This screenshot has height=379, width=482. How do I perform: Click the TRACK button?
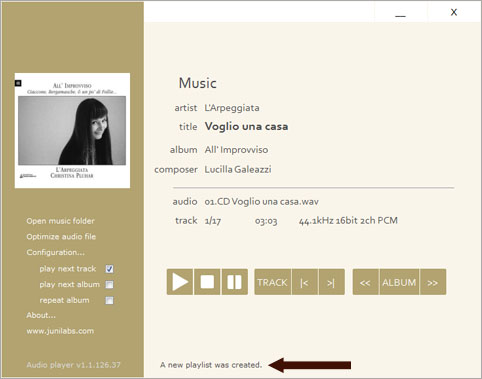coord(273,282)
